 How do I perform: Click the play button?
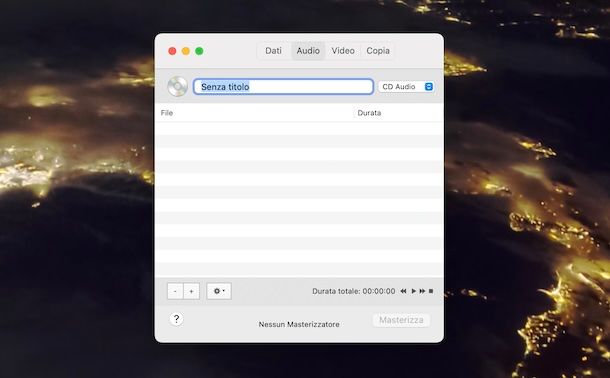point(414,291)
